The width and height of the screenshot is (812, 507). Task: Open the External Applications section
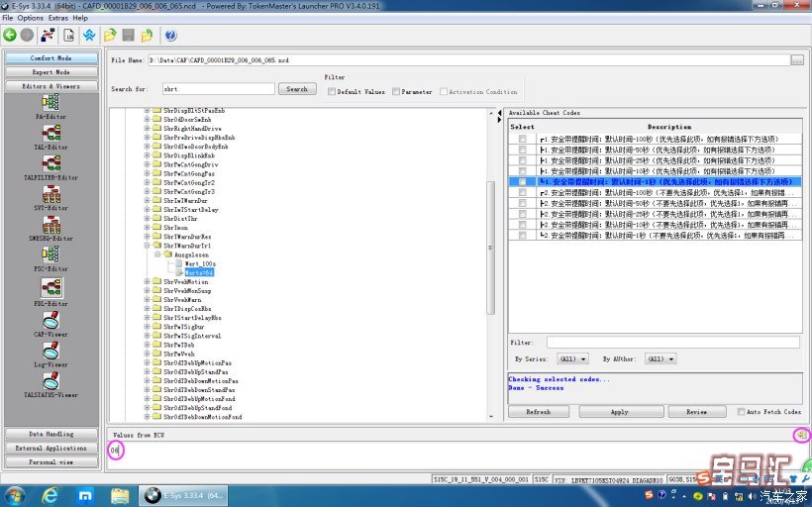51,448
